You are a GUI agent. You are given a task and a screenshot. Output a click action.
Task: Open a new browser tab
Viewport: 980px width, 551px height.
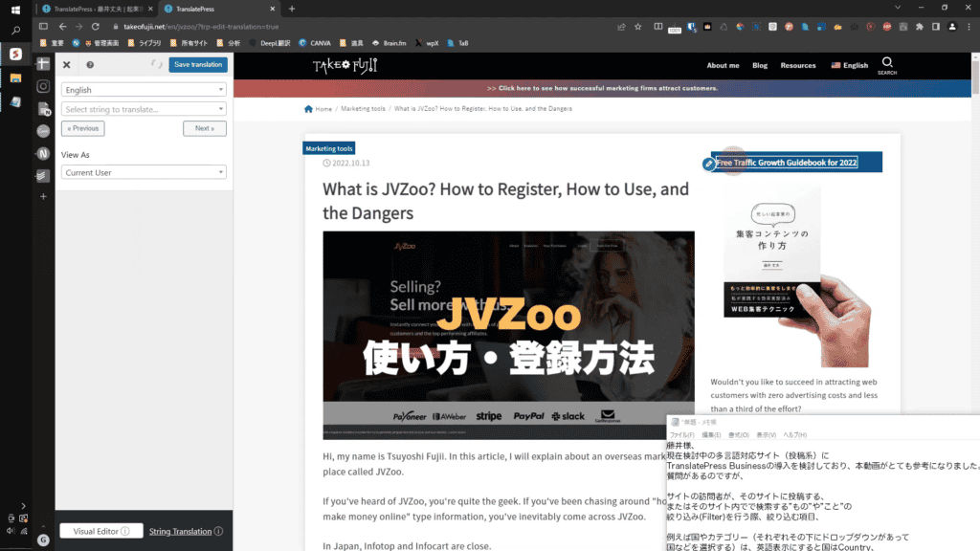(292, 9)
